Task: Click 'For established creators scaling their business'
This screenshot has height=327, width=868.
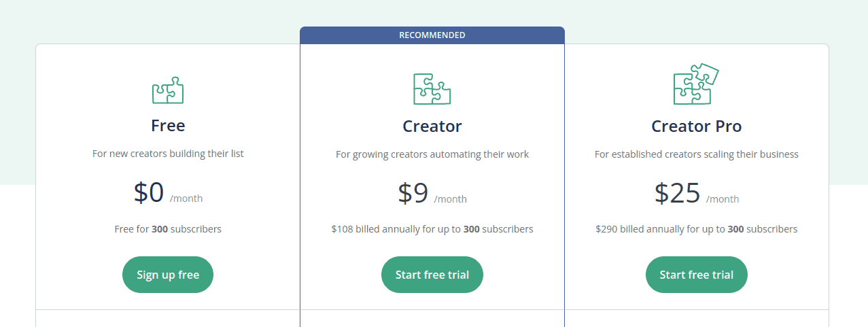Action: (x=697, y=154)
